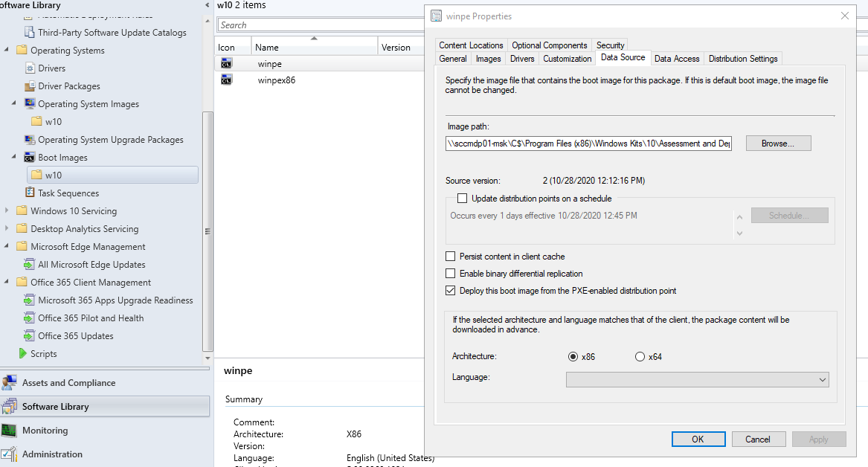Open the Drivers tab in winpe Properties
The image size is (868, 467).
click(522, 59)
